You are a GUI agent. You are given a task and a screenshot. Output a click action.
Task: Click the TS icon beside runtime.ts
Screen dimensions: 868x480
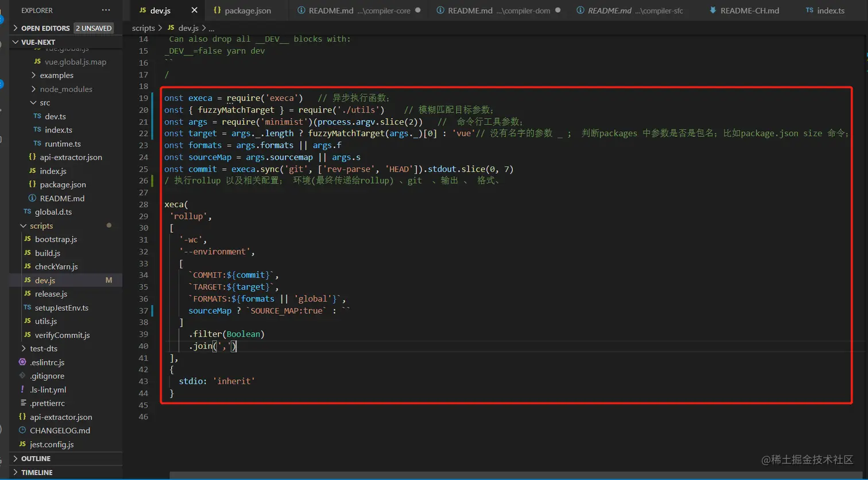pyautogui.click(x=37, y=143)
